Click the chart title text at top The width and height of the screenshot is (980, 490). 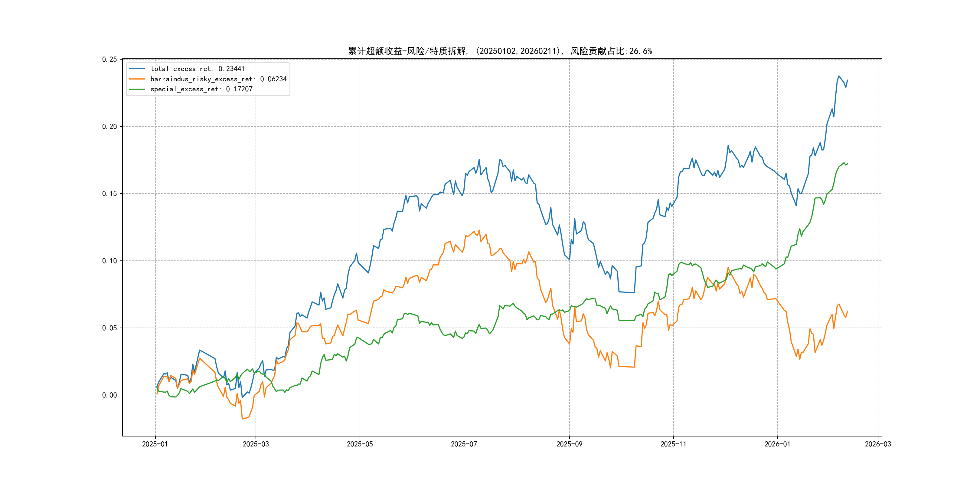[500, 51]
